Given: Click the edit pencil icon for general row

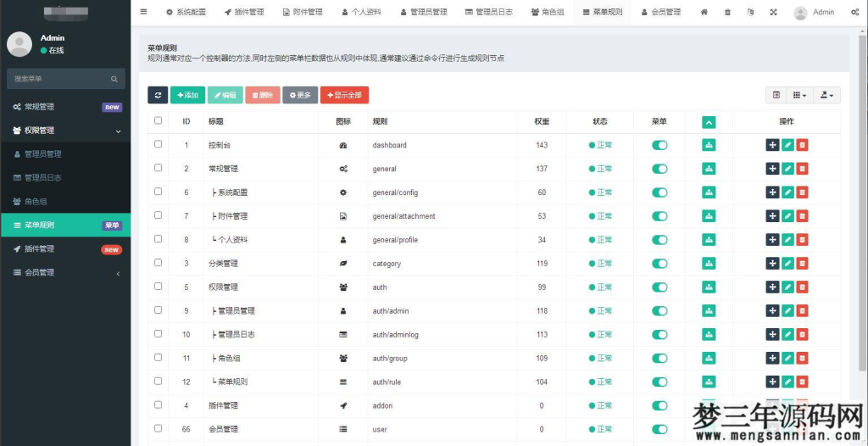Looking at the screenshot, I should point(787,169).
